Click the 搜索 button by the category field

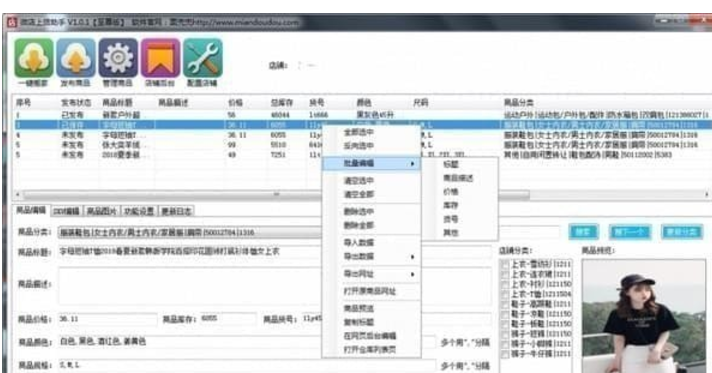583,232
